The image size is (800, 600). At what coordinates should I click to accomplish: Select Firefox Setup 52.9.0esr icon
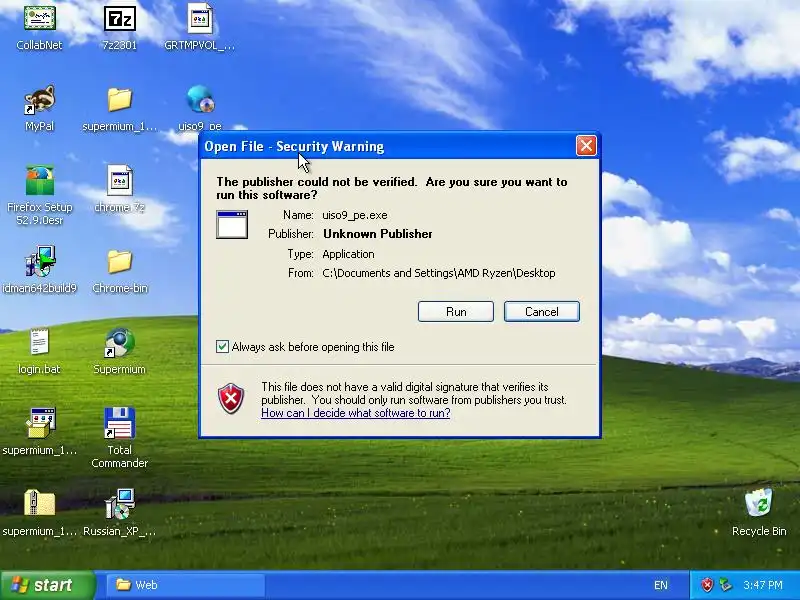(39, 181)
